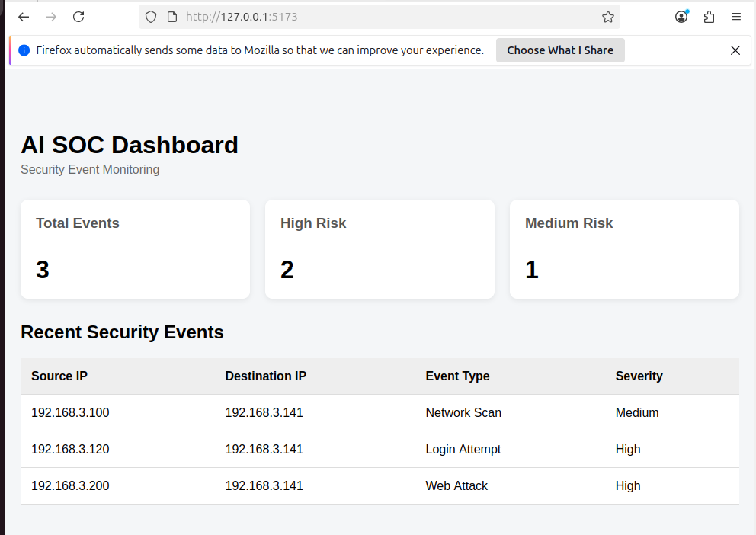Click the Medium severity cell

tap(637, 412)
